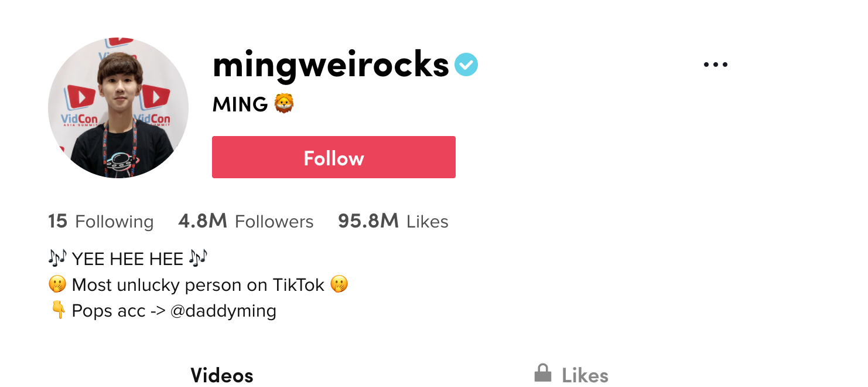Switch to the locked Likes tab
The height and width of the screenshot is (387, 868).
click(572, 375)
